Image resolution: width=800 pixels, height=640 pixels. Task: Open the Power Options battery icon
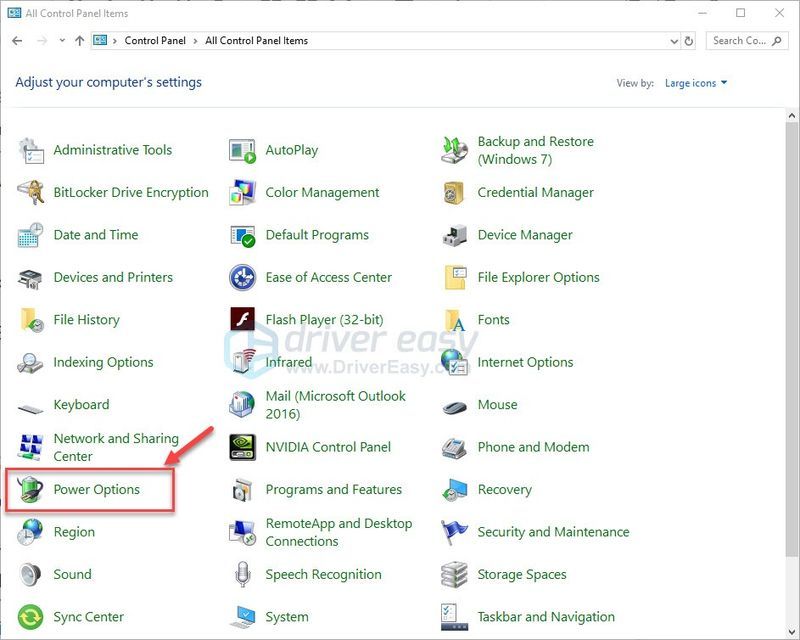[31, 489]
